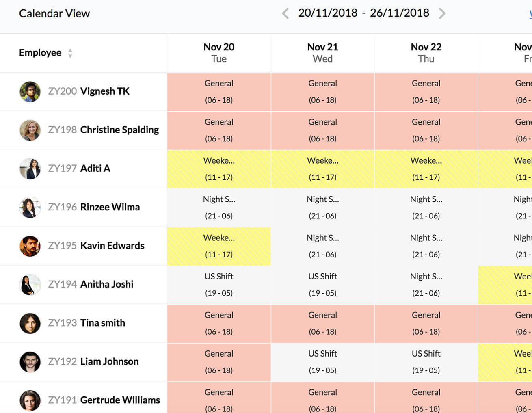Open Gertrude Williams' employee name
The height and width of the screenshot is (413, 532).
point(120,400)
